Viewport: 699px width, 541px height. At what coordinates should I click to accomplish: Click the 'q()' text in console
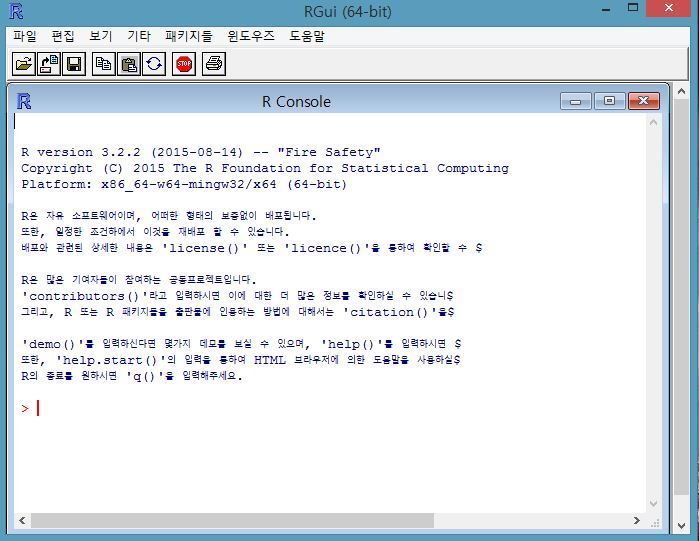(144, 377)
